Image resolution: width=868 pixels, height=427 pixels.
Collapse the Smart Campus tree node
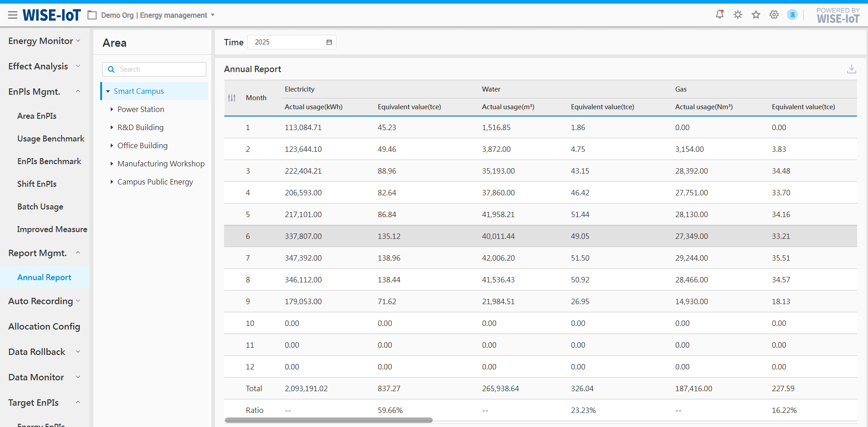[x=108, y=91]
